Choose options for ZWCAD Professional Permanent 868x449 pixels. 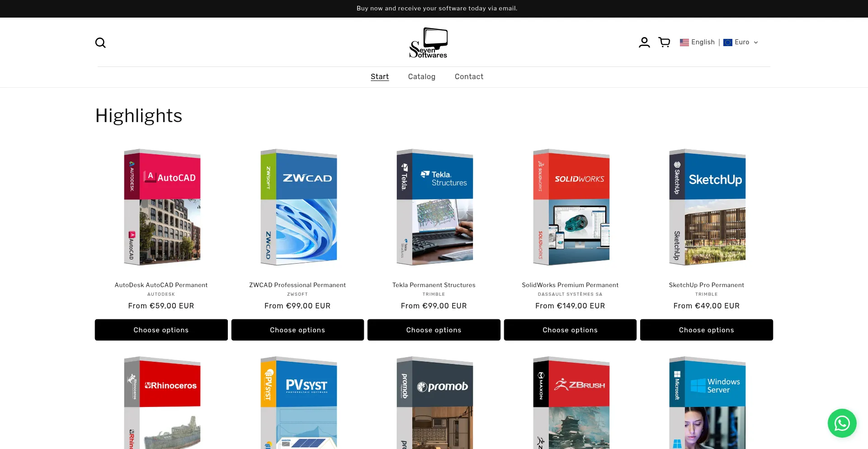(x=297, y=330)
